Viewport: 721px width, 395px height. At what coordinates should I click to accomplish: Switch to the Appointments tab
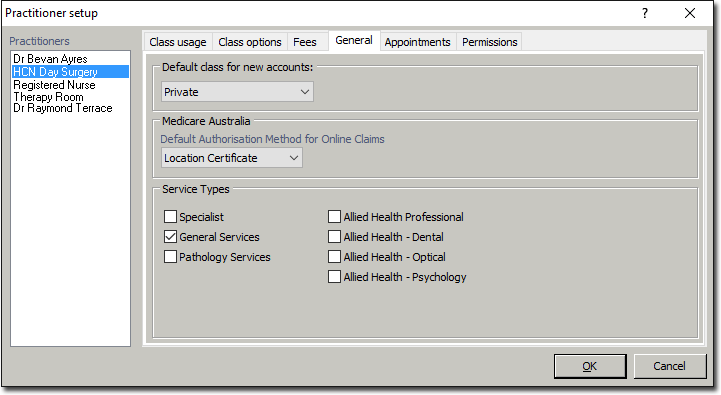tap(418, 42)
